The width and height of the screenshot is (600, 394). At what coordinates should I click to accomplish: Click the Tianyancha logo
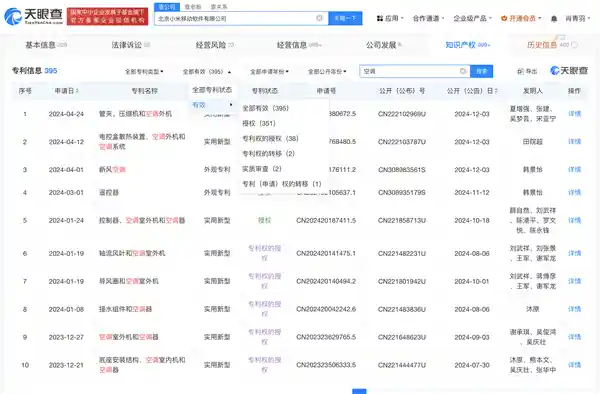tap(33, 16)
